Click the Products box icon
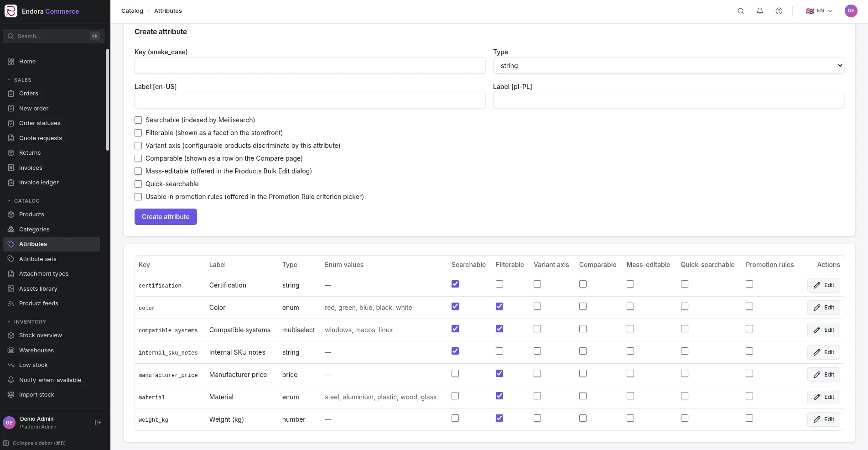The image size is (868, 450). pyautogui.click(x=11, y=215)
